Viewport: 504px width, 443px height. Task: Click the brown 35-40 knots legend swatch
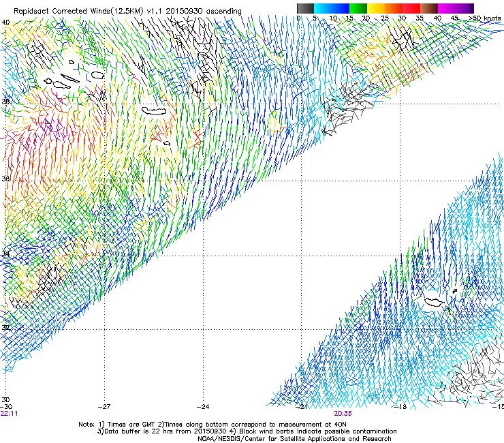coord(429,8)
